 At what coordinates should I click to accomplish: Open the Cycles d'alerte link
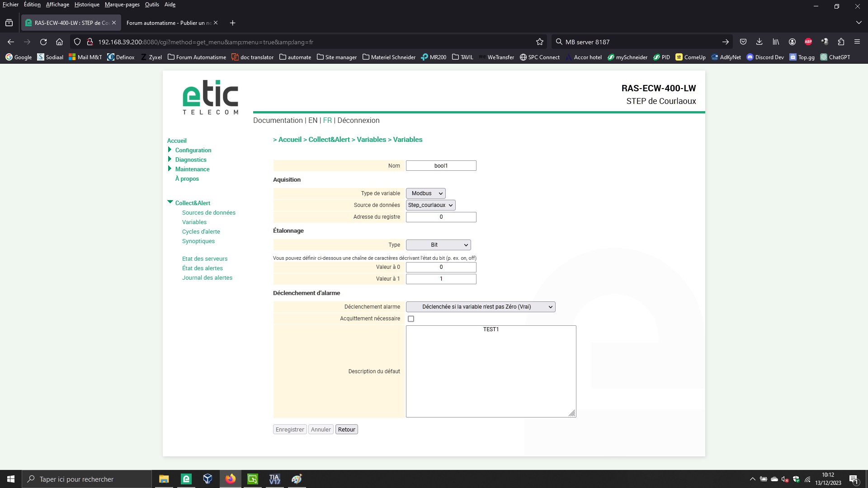coord(201,232)
